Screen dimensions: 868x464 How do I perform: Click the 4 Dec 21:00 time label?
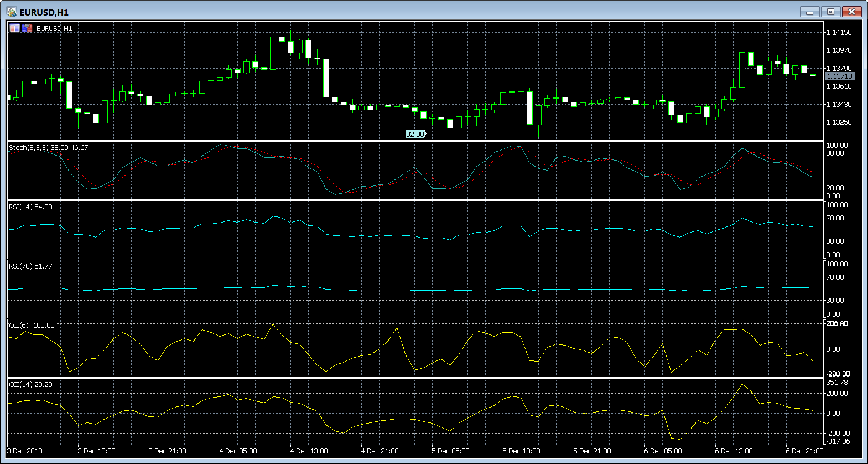(x=380, y=451)
